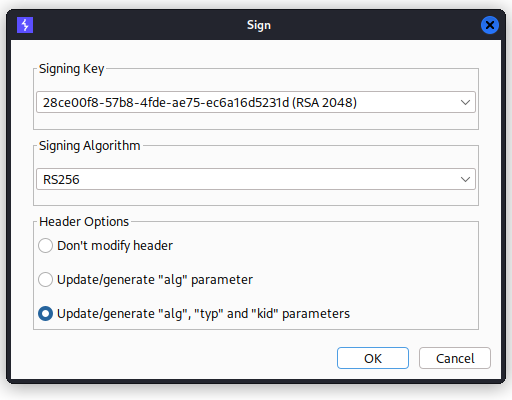Confirm signing with the OK button
This screenshot has height=400, width=512.
point(373,358)
